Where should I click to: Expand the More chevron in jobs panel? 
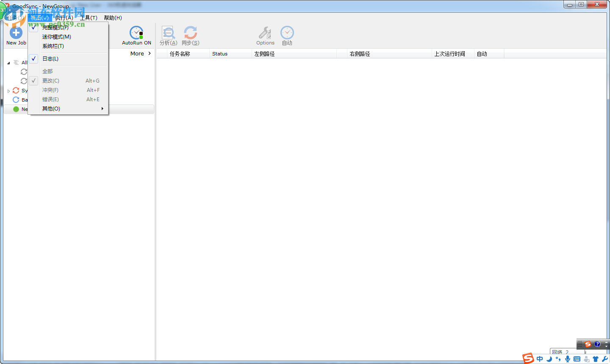(x=150, y=53)
